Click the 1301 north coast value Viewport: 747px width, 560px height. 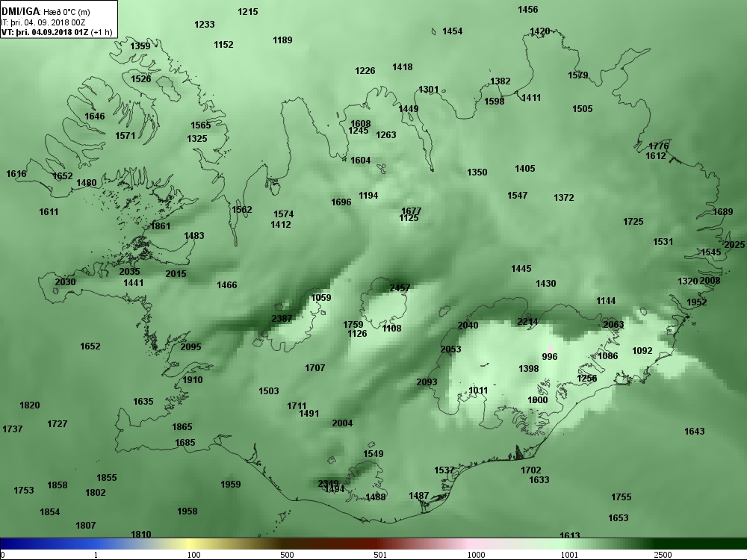[428, 89]
